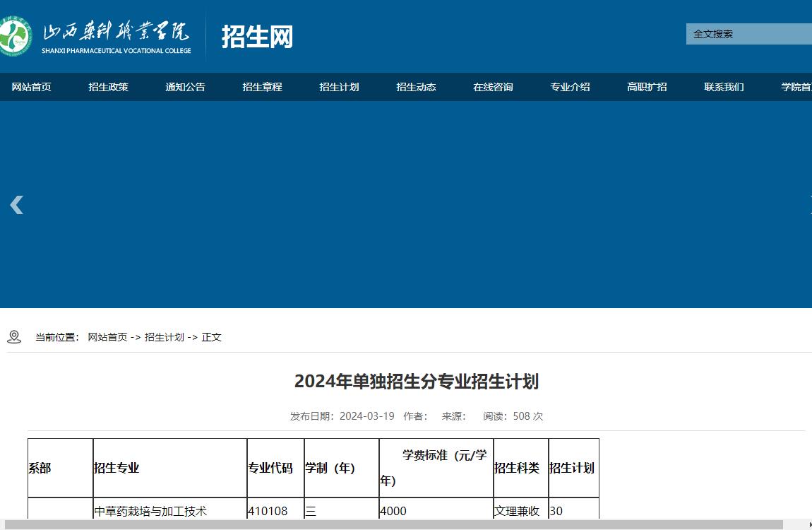Click the 招生网 site title
This screenshot has width=812, height=530.
[x=258, y=37]
